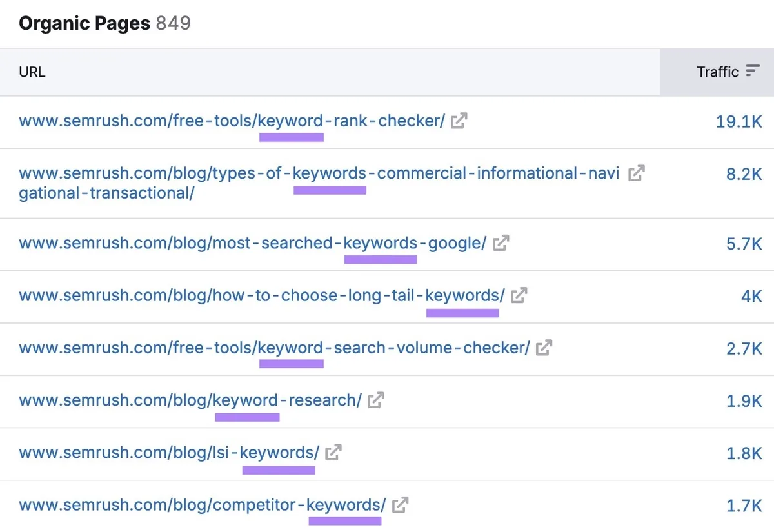This screenshot has height=532, width=774.
Task: Click the 1.8K traffic value
Action: click(744, 453)
